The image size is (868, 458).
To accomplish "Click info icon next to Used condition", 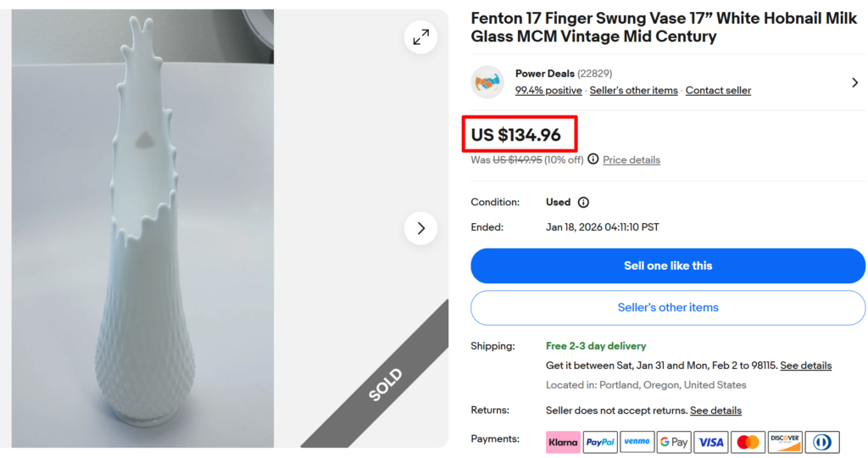I will point(583,203).
